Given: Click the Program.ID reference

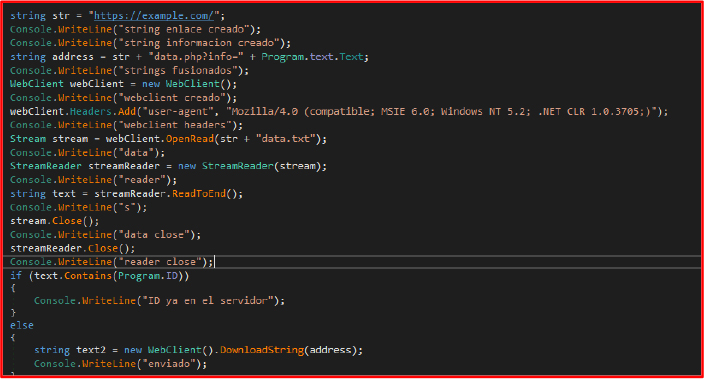Looking at the screenshot, I should [x=148, y=276].
